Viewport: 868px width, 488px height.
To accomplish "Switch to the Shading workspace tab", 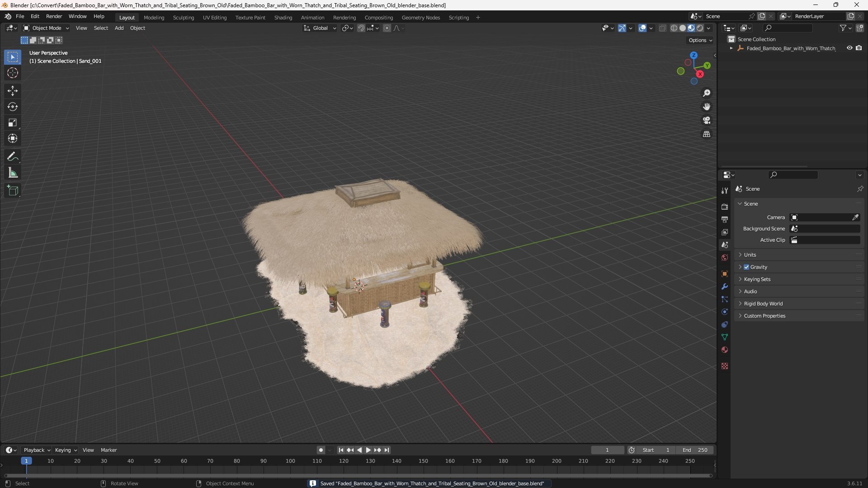I will pyautogui.click(x=283, y=18).
